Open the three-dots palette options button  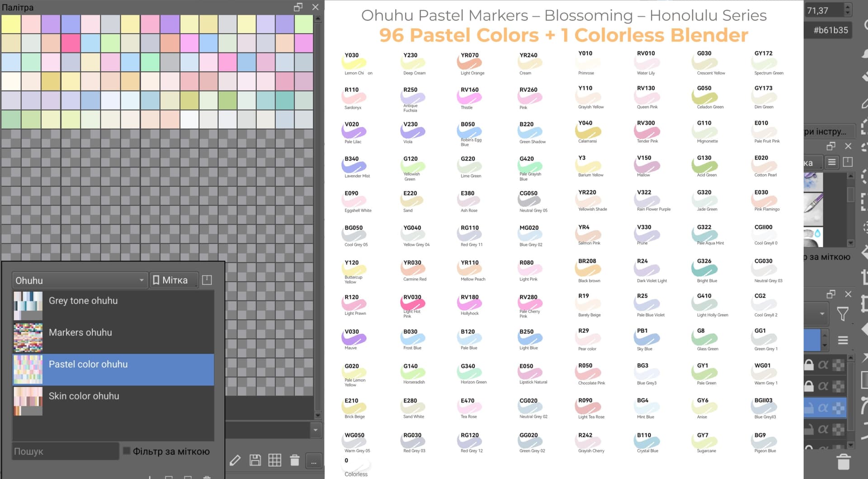point(314,461)
